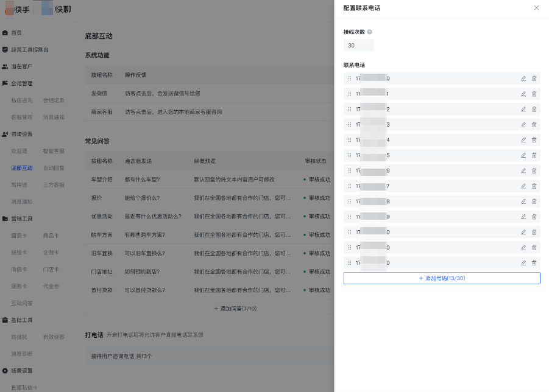This screenshot has width=549, height=392.
Task: Edit the phone number ending in 8
Action: coord(523,201)
